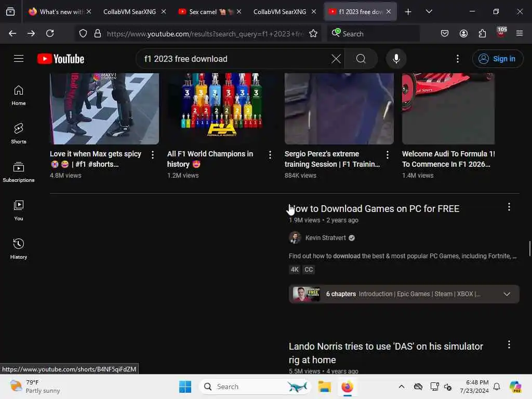Open 'Welcome Audi To Formula 1!' short title

tap(448, 159)
